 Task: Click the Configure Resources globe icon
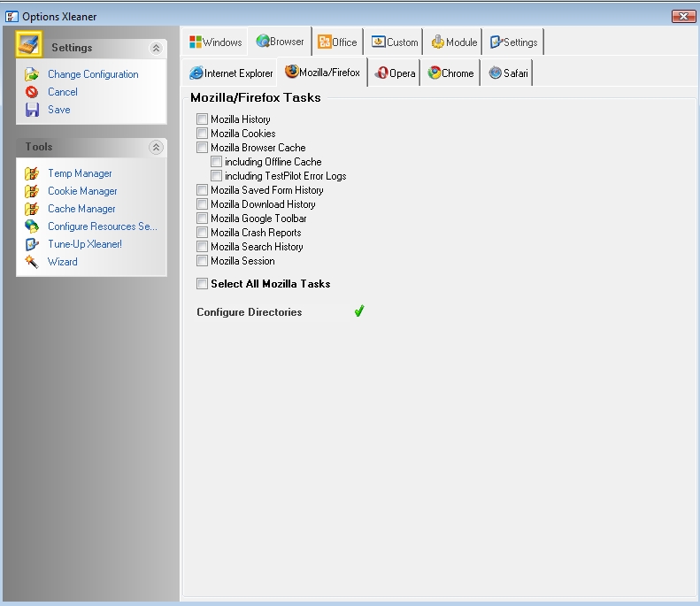point(32,226)
